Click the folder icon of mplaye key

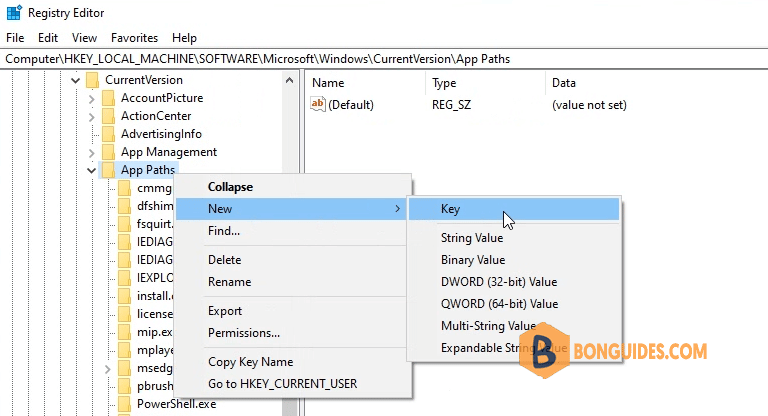click(124, 350)
